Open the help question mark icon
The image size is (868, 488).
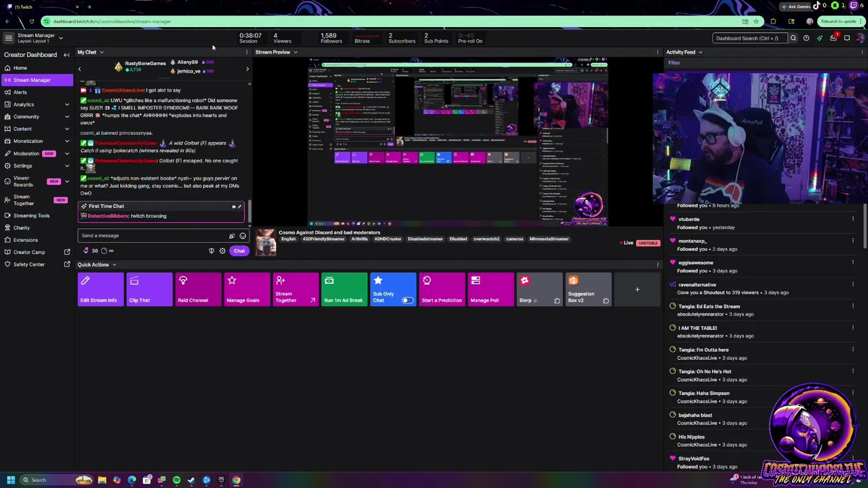click(806, 39)
